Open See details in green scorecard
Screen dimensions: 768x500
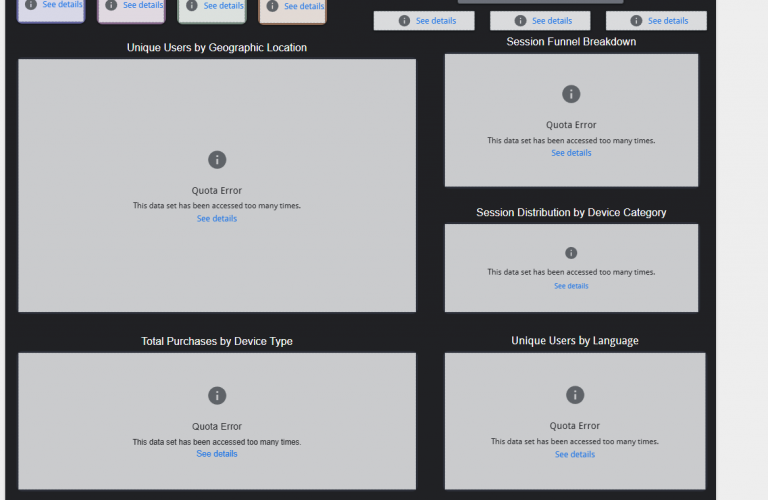pos(223,5)
